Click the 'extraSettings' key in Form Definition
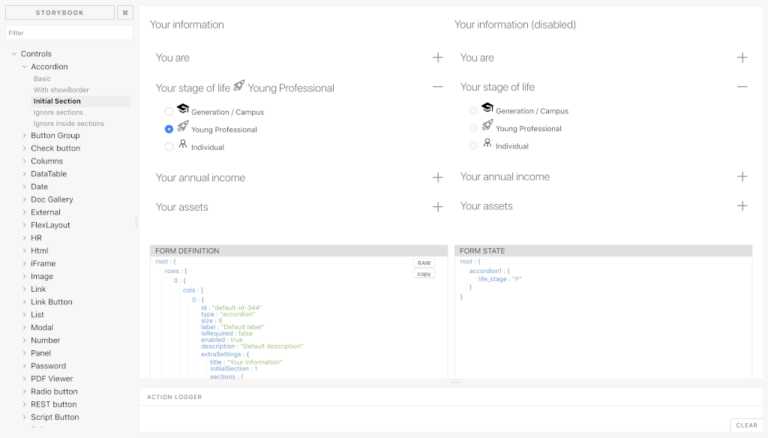 (221, 354)
